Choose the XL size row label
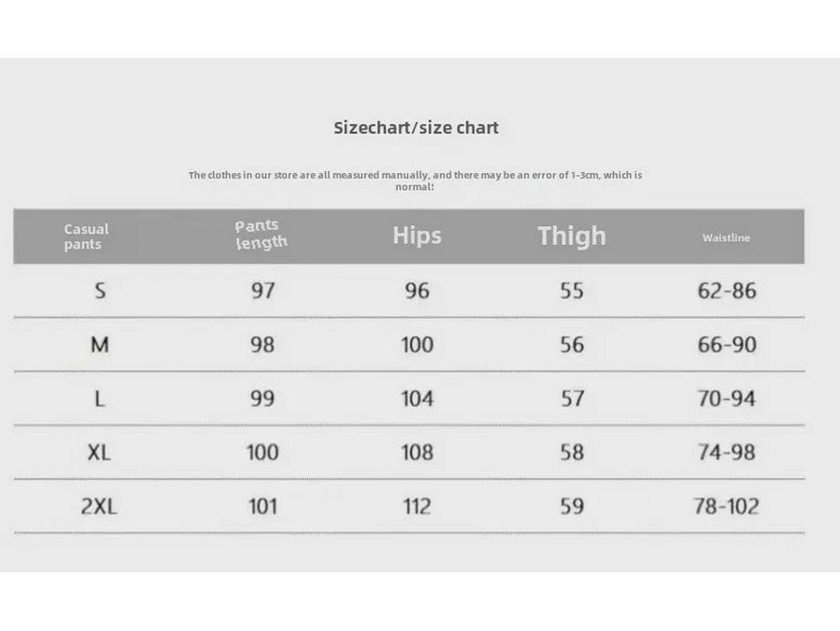This screenshot has width=840, height=631. click(x=99, y=452)
